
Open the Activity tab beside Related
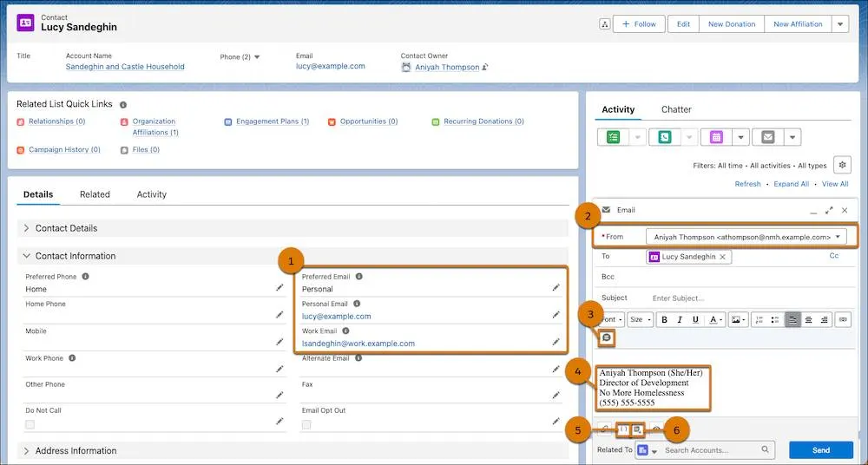coord(152,194)
